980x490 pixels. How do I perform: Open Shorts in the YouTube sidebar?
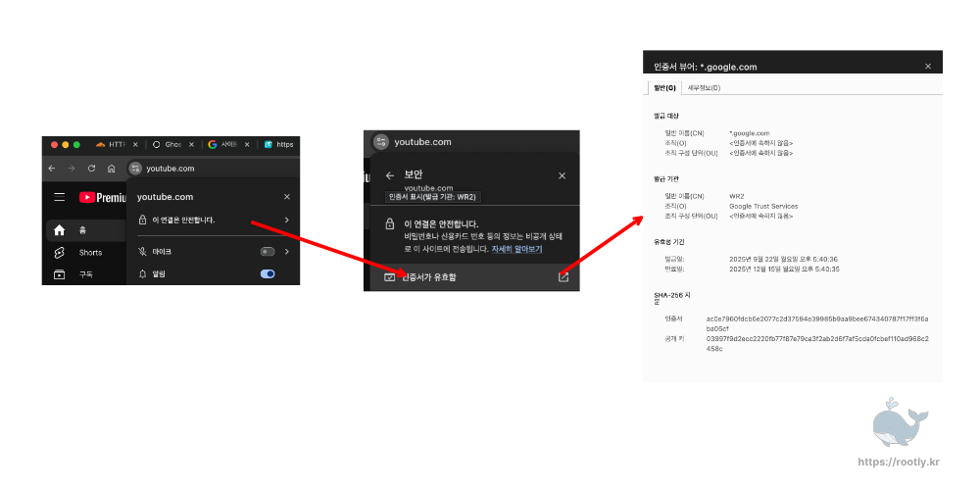(x=86, y=253)
